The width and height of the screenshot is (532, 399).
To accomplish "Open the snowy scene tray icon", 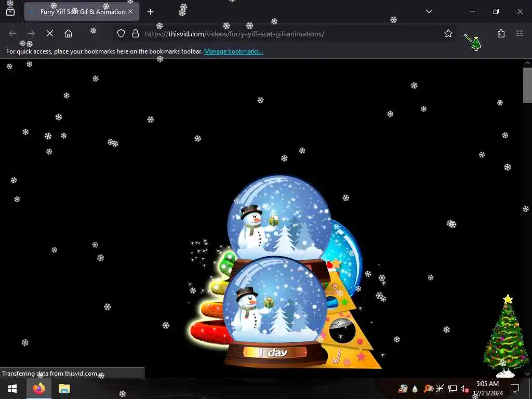I will [x=403, y=389].
